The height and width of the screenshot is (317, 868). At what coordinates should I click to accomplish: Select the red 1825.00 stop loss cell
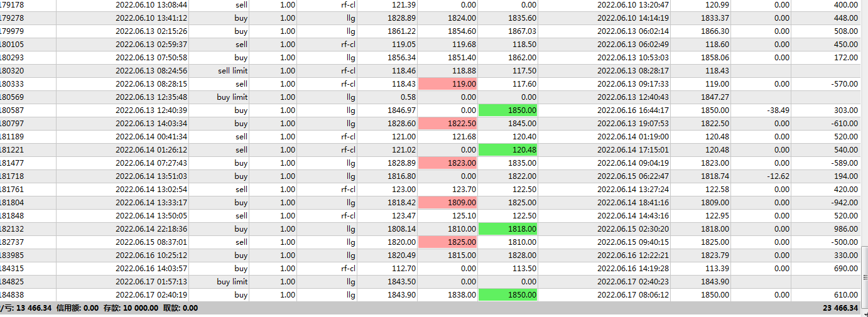click(447, 242)
